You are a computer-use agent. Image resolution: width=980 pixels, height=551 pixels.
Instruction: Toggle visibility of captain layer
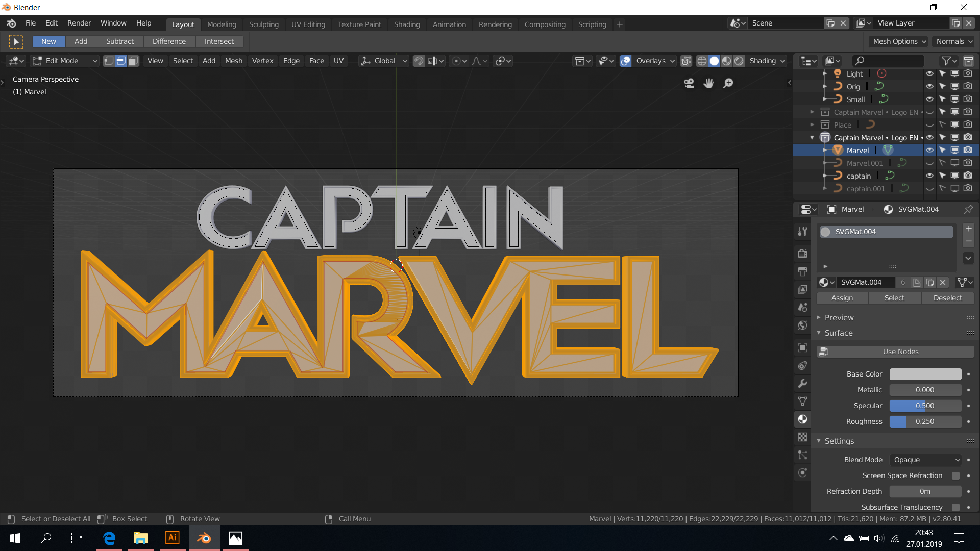tap(929, 176)
